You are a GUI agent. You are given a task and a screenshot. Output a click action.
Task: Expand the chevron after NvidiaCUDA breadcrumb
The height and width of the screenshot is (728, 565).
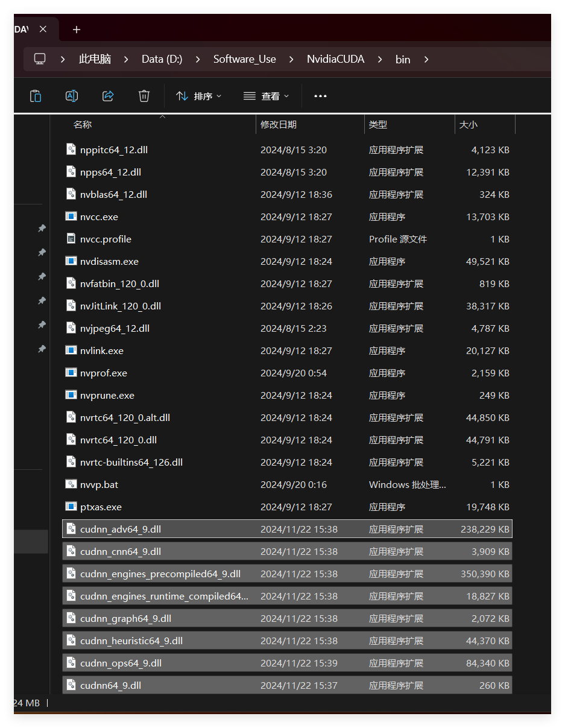coord(380,59)
